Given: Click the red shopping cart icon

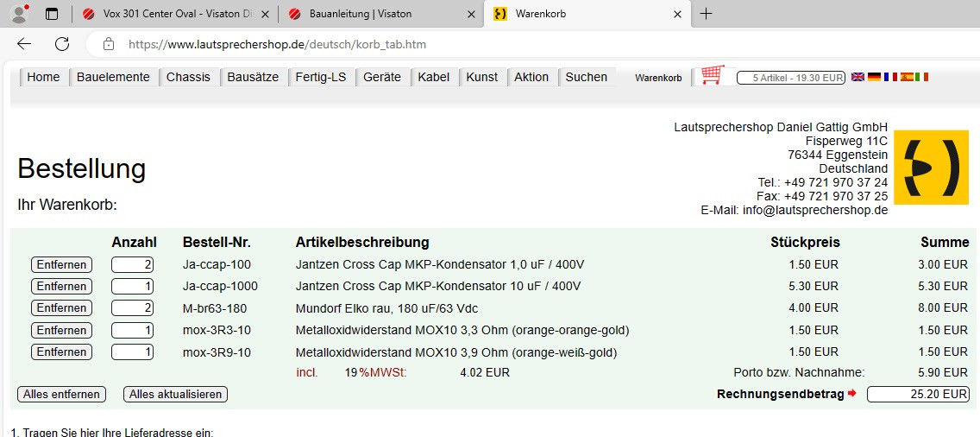Looking at the screenshot, I should [712, 76].
